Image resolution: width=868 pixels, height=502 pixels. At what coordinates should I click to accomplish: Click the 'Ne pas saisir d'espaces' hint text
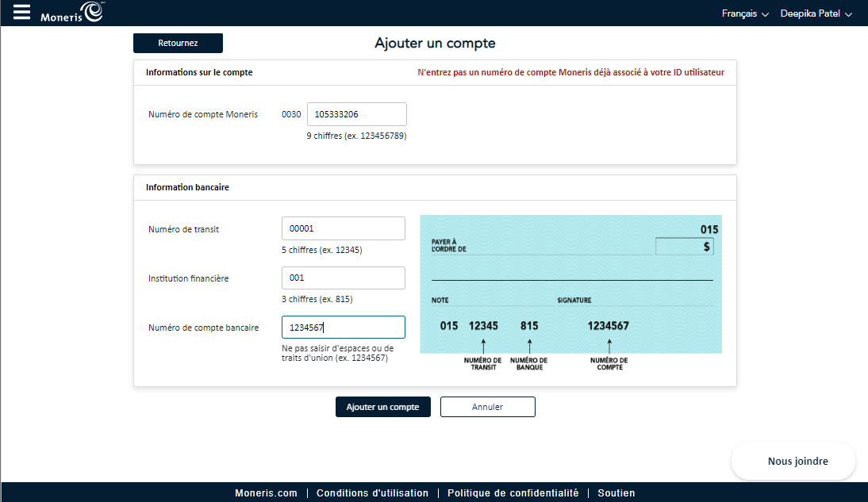click(338, 353)
